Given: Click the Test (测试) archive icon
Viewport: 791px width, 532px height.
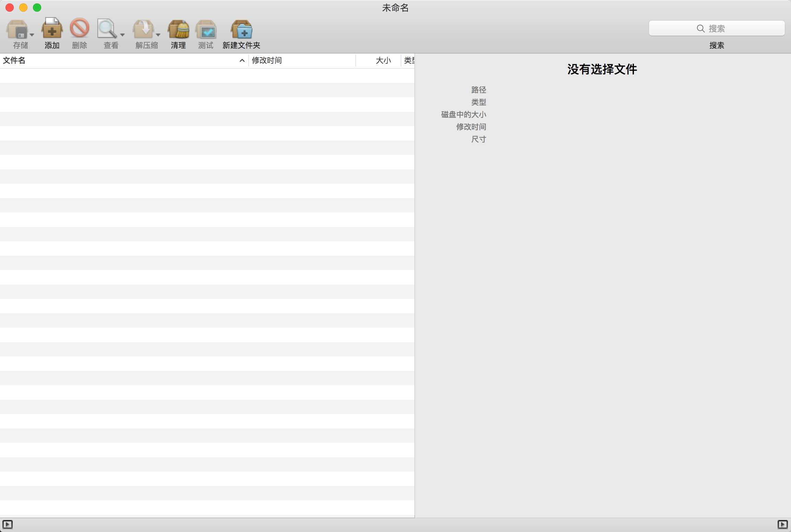Looking at the screenshot, I should pyautogui.click(x=206, y=30).
